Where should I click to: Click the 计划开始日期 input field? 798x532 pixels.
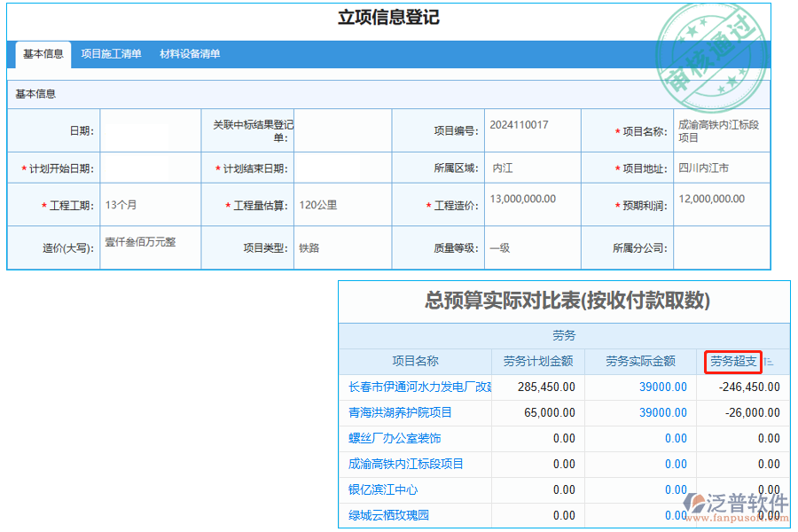[150, 168]
